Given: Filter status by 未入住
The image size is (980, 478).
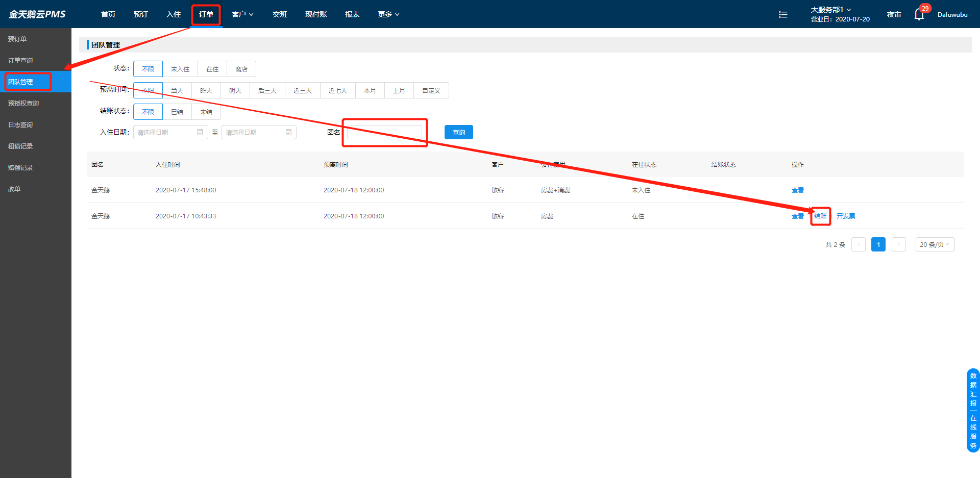Looking at the screenshot, I should [x=180, y=69].
